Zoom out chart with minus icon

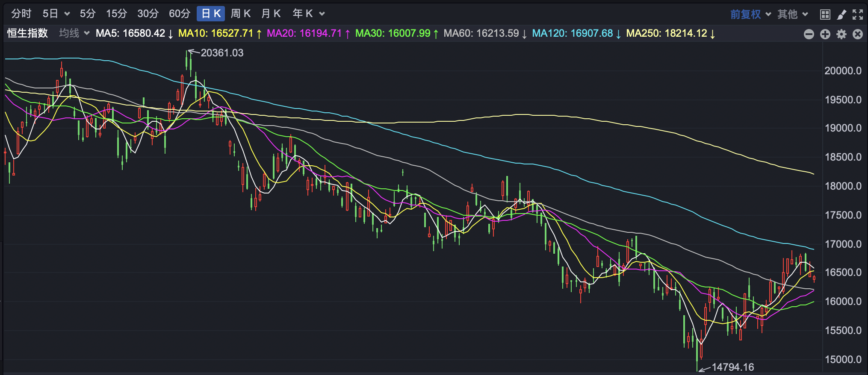tap(809, 34)
